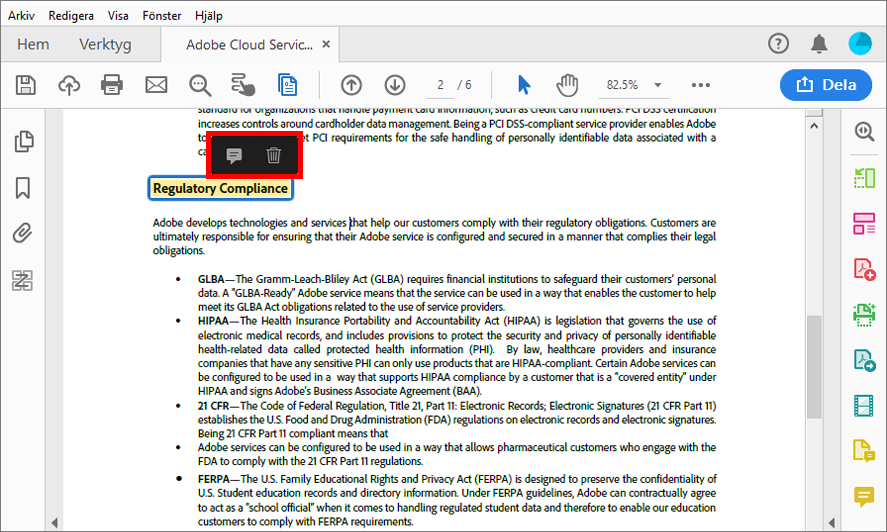Open the help question mark icon
Image resolution: width=887 pixels, height=532 pixels.
tap(778, 44)
